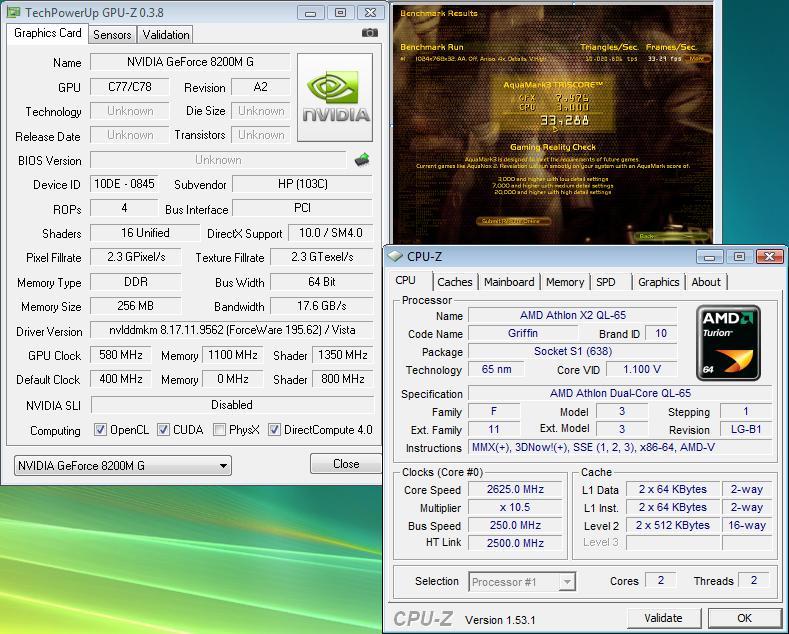789x634 pixels.
Task: Open the NVIDIA GeForce 8200M G card dropdown
Action: (x=123, y=465)
